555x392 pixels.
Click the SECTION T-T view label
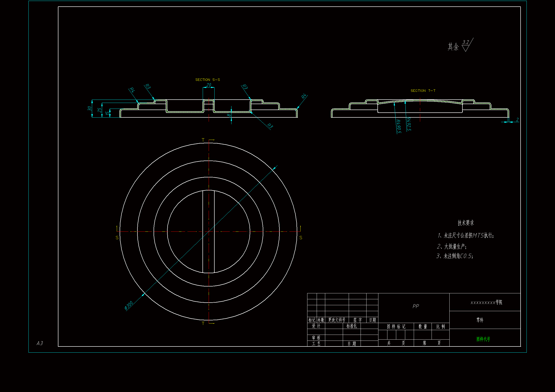click(x=423, y=91)
